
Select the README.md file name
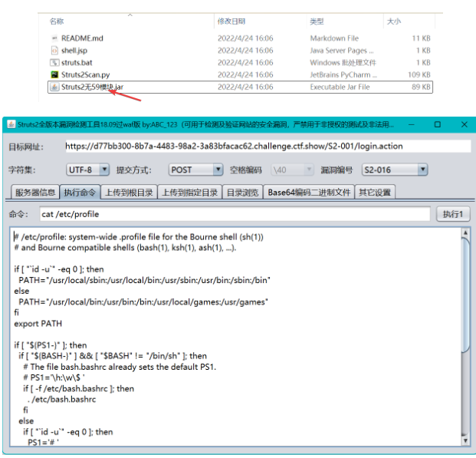(x=82, y=38)
